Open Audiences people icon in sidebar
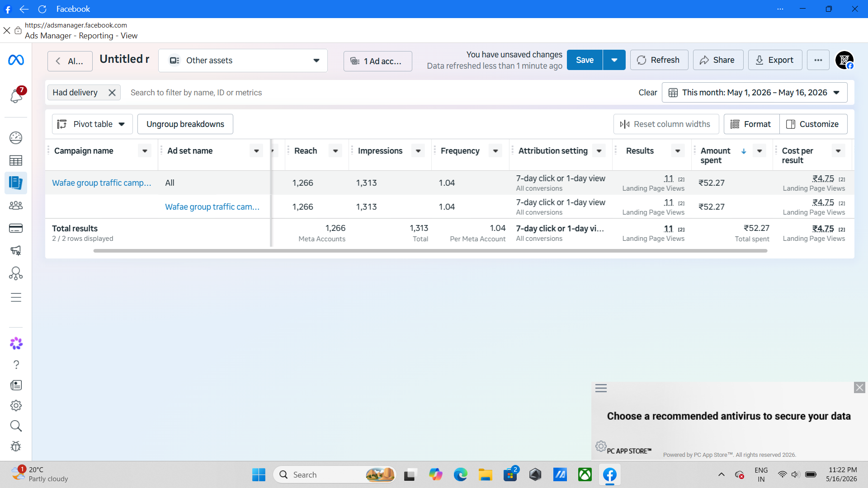Viewport: 868px width, 488px height. 16,206
